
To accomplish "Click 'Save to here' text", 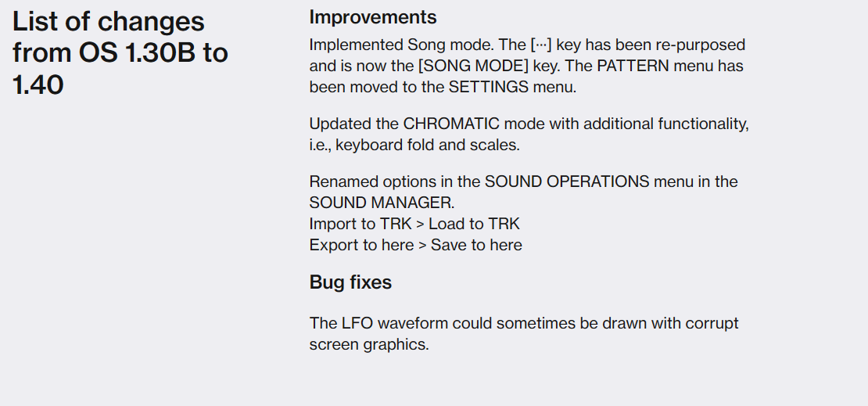I will coord(476,245).
